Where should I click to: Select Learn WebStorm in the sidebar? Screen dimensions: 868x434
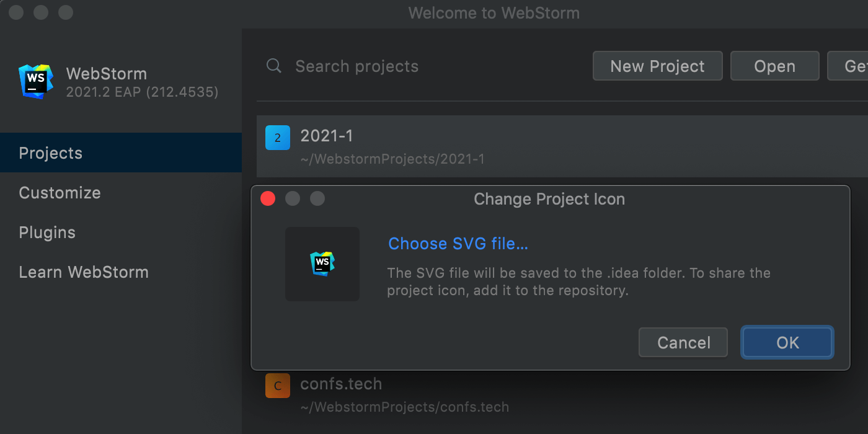point(84,272)
